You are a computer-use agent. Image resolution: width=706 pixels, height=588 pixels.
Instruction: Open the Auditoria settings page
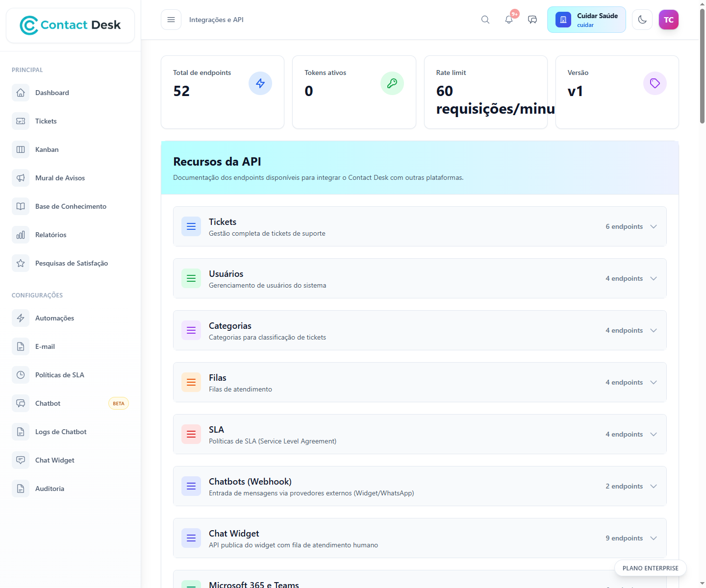pyautogui.click(x=21, y=489)
